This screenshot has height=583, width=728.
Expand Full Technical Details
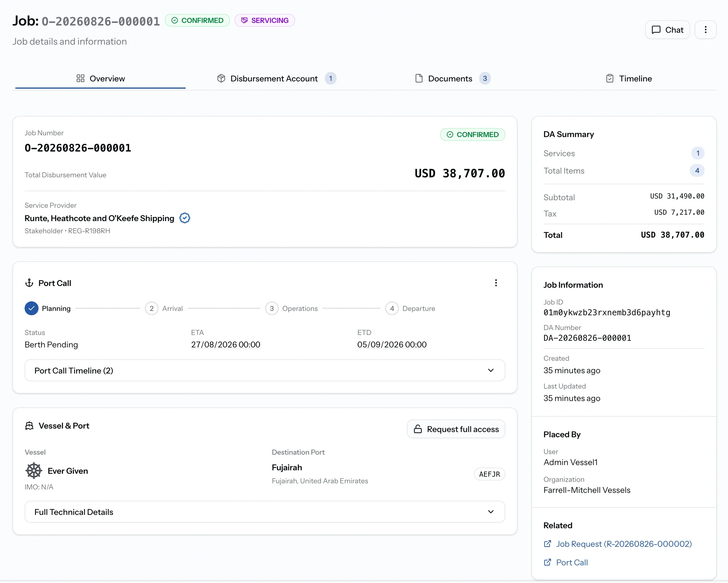(x=265, y=512)
